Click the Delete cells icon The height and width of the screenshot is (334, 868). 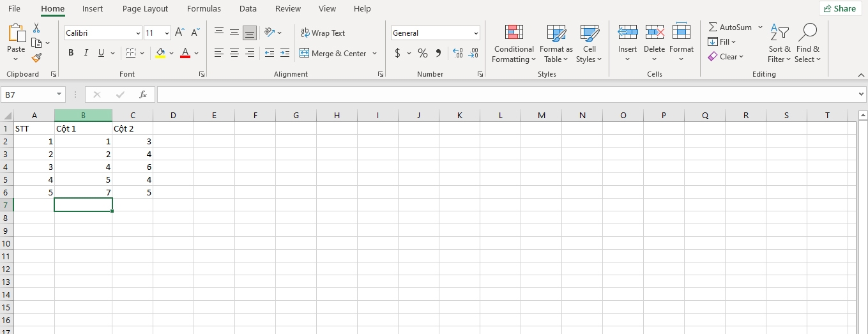pos(654,33)
